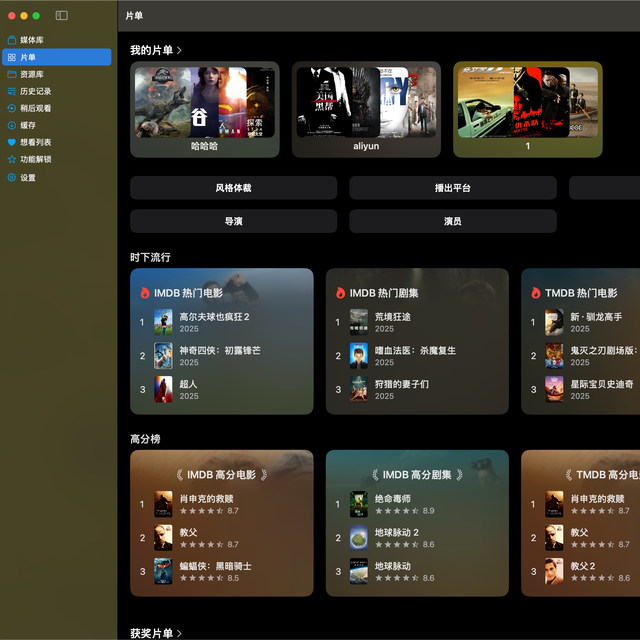Open the 鬼灭之刃剧场版 poster
The height and width of the screenshot is (640, 640).
tap(554, 356)
